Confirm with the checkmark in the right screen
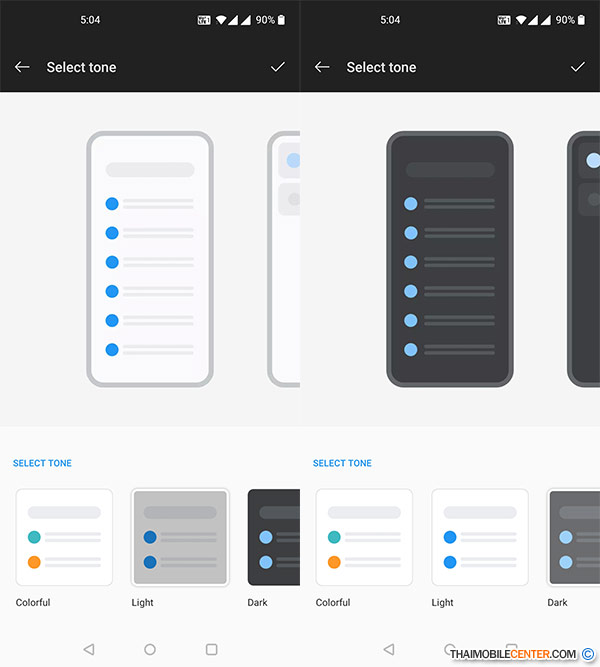Viewport: 600px width, 667px height. (577, 67)
